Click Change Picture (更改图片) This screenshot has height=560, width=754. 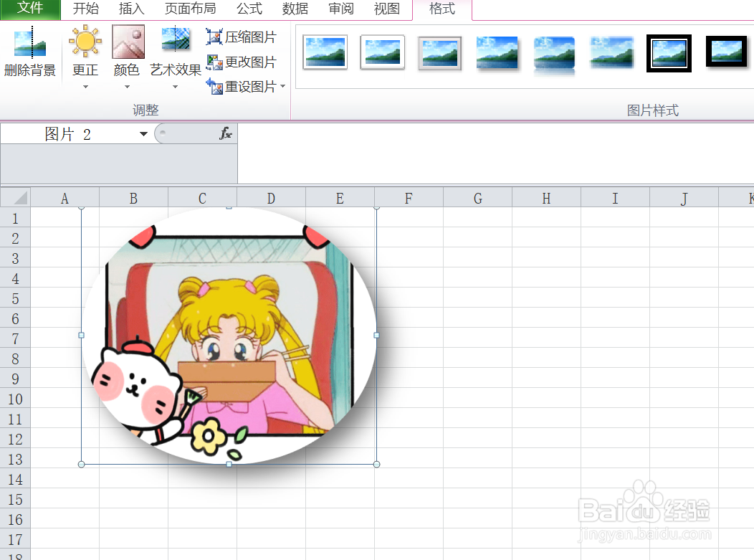[x=241, y=62]
